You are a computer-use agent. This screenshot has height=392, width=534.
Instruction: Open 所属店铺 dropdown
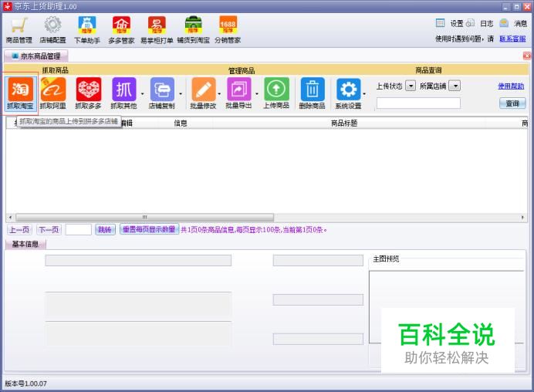(455, 86)
